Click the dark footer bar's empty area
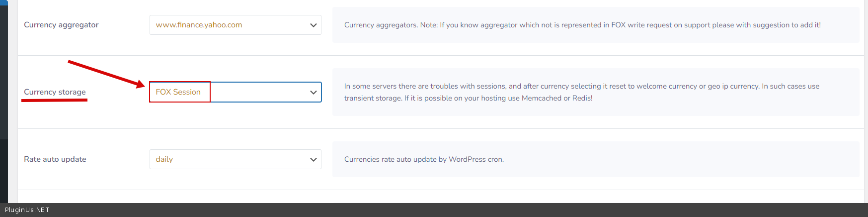868x217 pixels. point(447,210)
